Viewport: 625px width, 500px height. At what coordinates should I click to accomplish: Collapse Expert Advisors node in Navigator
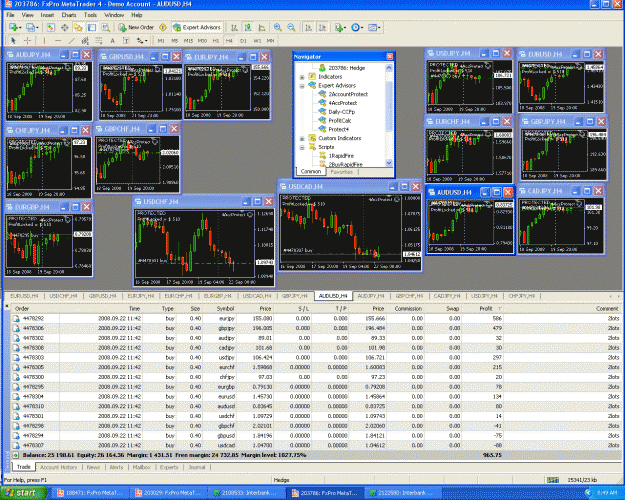coord(302,86)
